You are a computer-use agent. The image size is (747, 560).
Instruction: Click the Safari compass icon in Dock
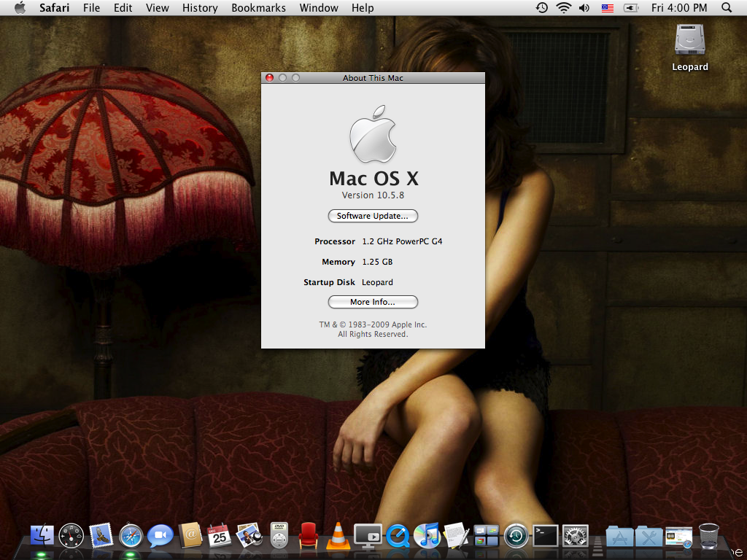131,536
